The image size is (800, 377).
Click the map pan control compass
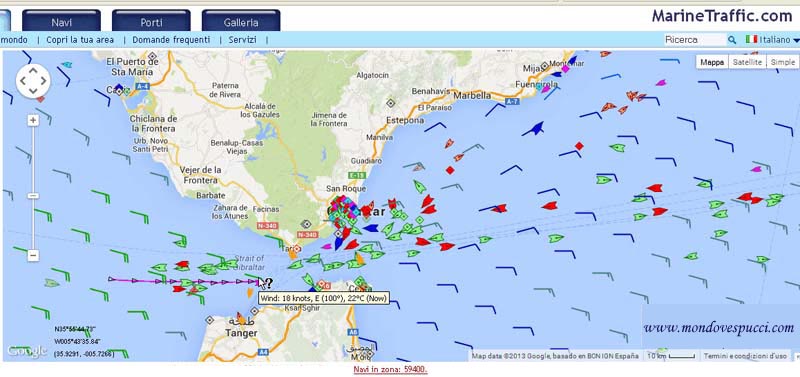point(33,81)
